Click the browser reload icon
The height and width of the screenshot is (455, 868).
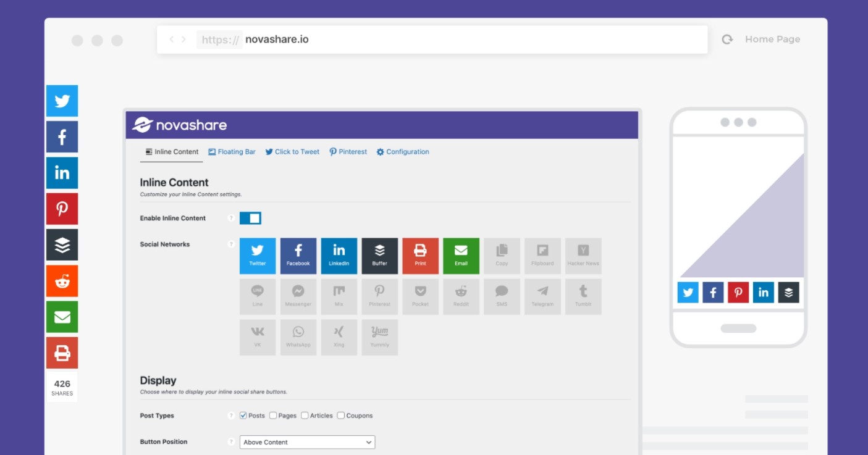[x=727, y=40]
